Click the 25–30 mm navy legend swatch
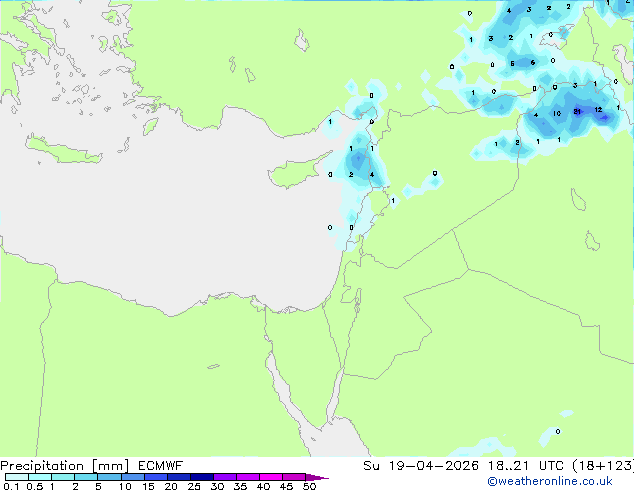 pos(202,477)
